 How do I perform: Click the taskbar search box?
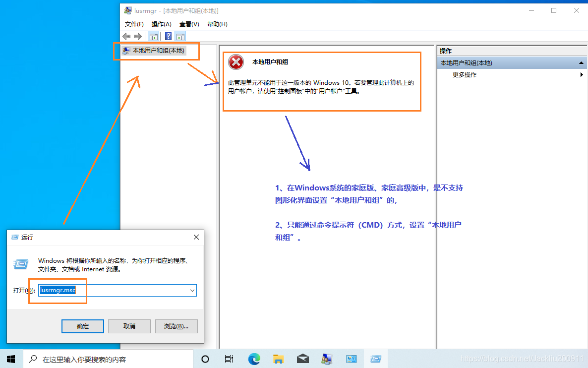point(108,359)
